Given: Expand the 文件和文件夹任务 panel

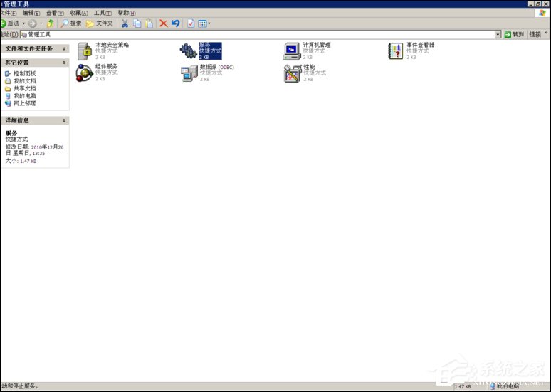Looking at the screenshot, I should tap(64, 48).
